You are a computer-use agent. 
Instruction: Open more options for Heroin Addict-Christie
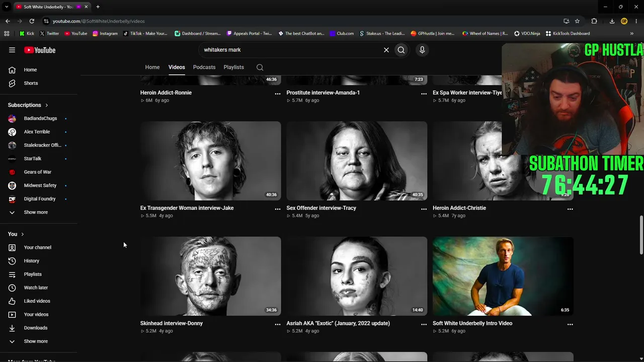click(570, 209)
